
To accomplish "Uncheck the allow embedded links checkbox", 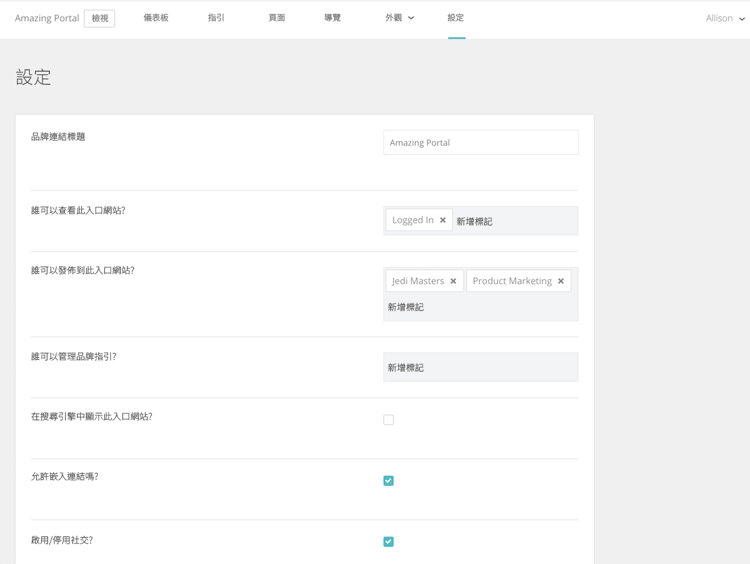I will [388, 481].
